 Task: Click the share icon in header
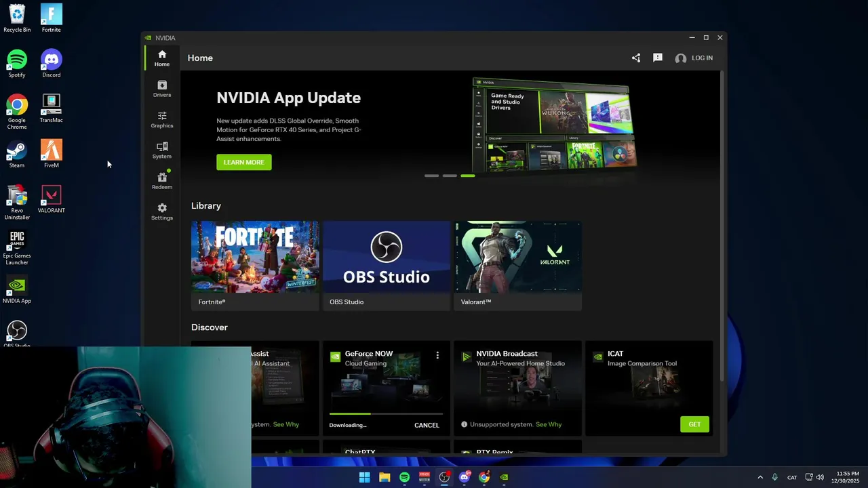636,58
